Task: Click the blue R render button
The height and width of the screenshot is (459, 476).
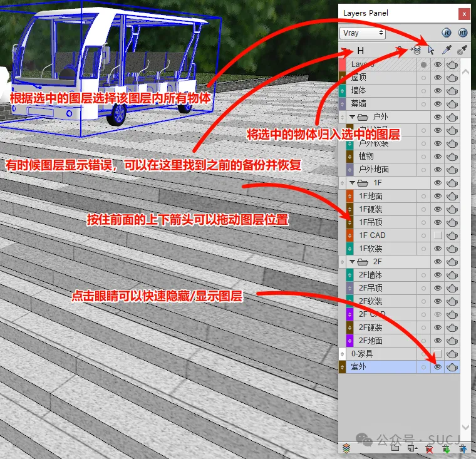Action: (x=446, y=33)
